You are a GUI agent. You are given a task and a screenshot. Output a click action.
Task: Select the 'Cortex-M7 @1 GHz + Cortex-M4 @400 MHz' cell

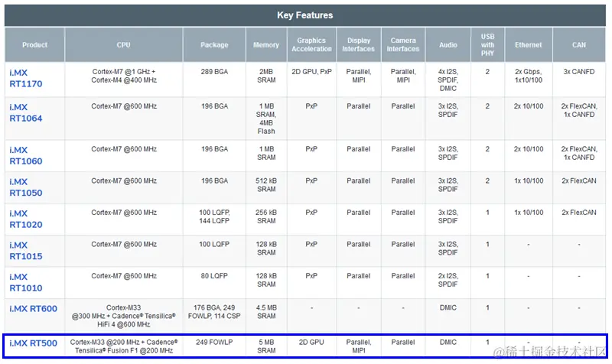pyautogui.click(x=124, y=80)
